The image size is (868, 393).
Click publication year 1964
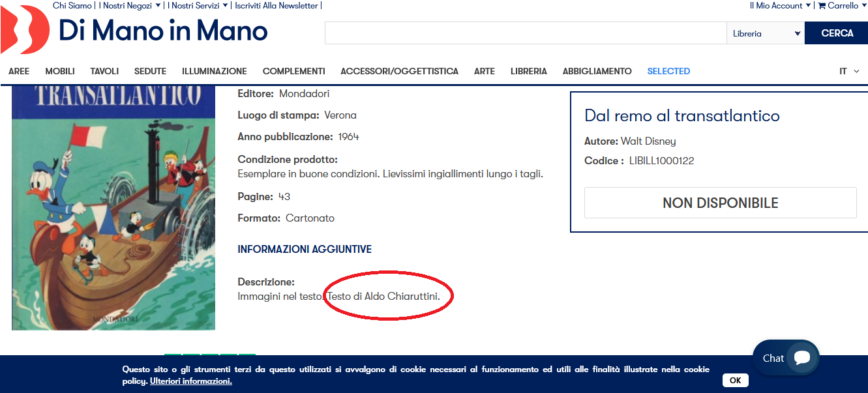pyautogui.click(x=348, y=137)
